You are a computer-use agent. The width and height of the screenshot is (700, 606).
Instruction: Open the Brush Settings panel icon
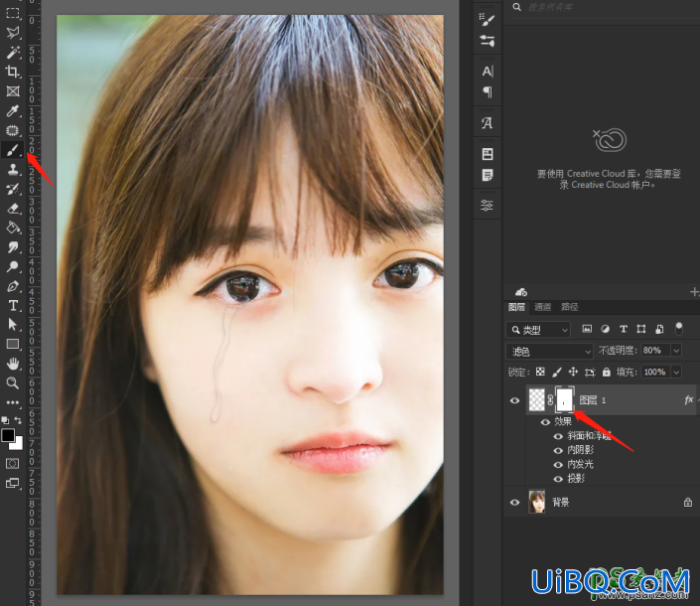click(x=488, y=20)
